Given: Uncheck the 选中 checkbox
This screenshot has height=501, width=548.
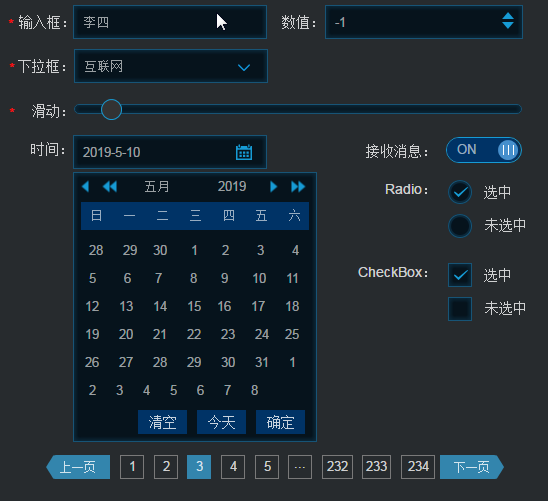Looking at the screenshot, I should tap(460, 275).
